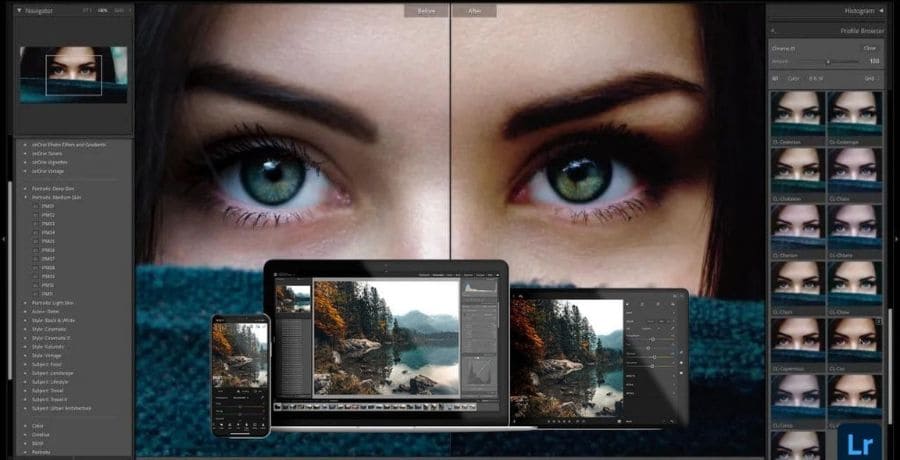Show All profiles filter

[x=775, y=78]
